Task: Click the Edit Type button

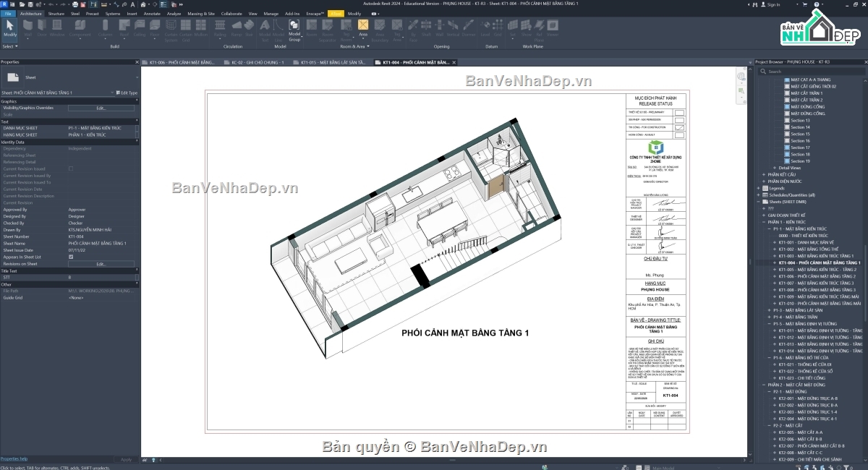Action: coord(126,93)
